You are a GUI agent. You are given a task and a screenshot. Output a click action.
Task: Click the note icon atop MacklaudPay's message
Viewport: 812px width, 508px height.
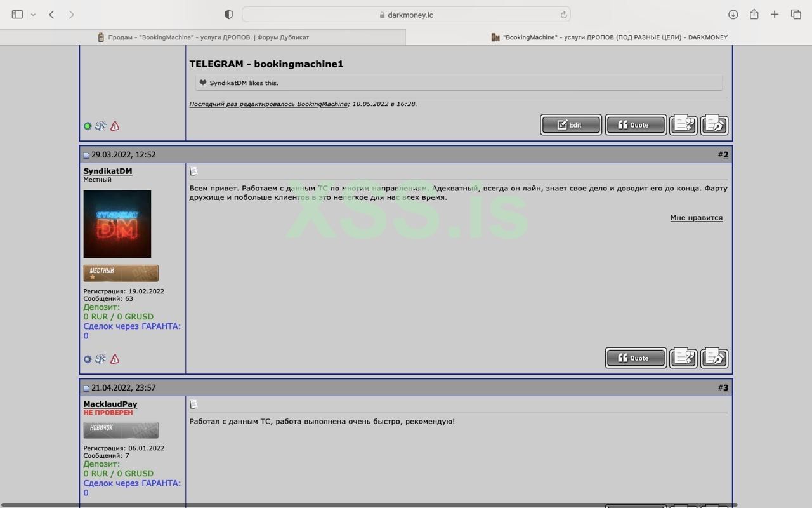click(x=193, y=404)
